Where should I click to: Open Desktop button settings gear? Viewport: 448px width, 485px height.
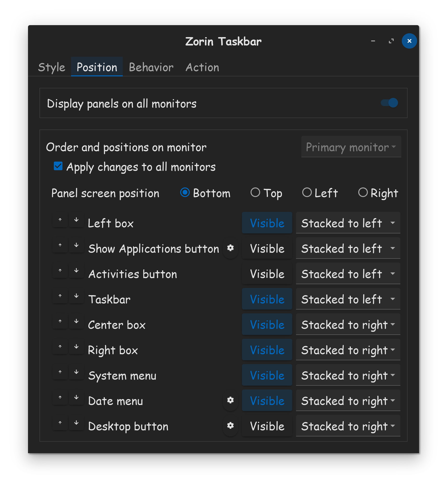click(x=230, y=426)
